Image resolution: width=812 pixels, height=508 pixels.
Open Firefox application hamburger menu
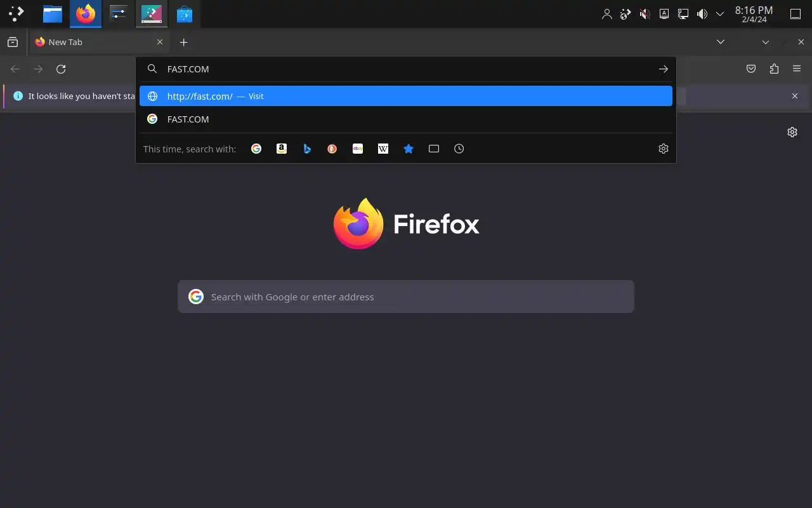tap(797, 69)
